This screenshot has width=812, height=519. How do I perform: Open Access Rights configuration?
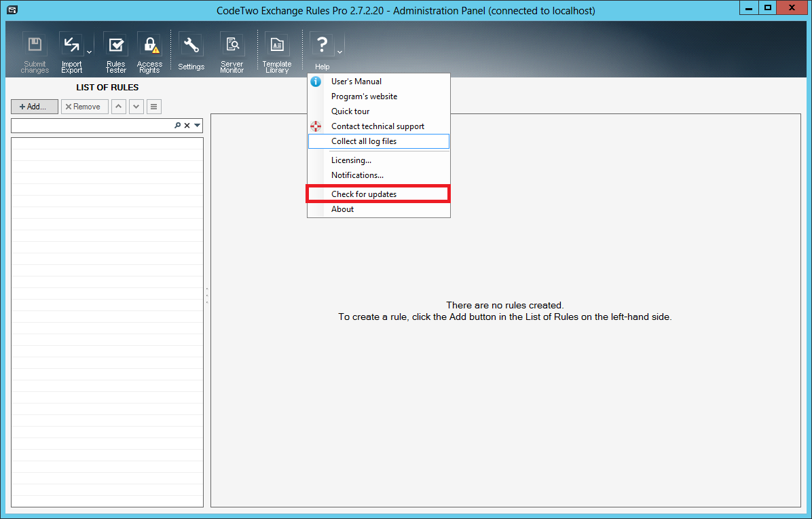149,45
